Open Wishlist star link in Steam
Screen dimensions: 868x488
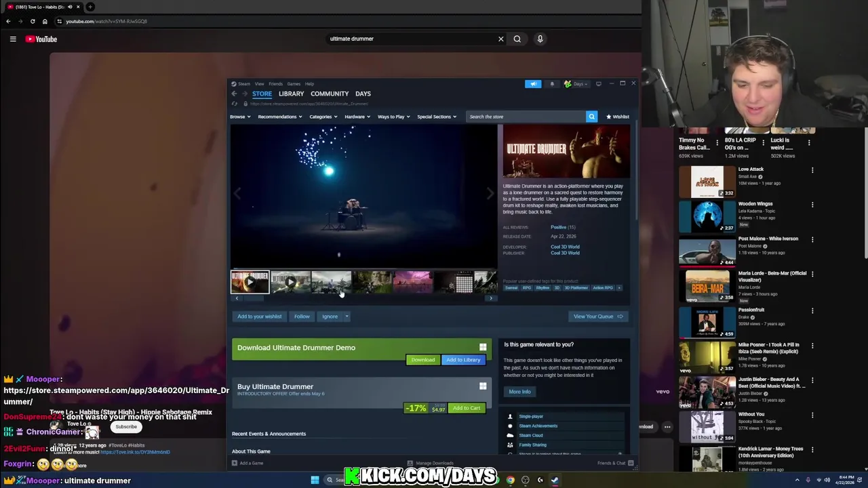(618, 117)
